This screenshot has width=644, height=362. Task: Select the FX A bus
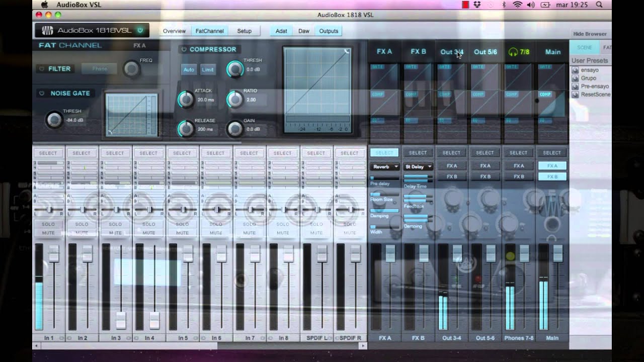coord(384,153)
